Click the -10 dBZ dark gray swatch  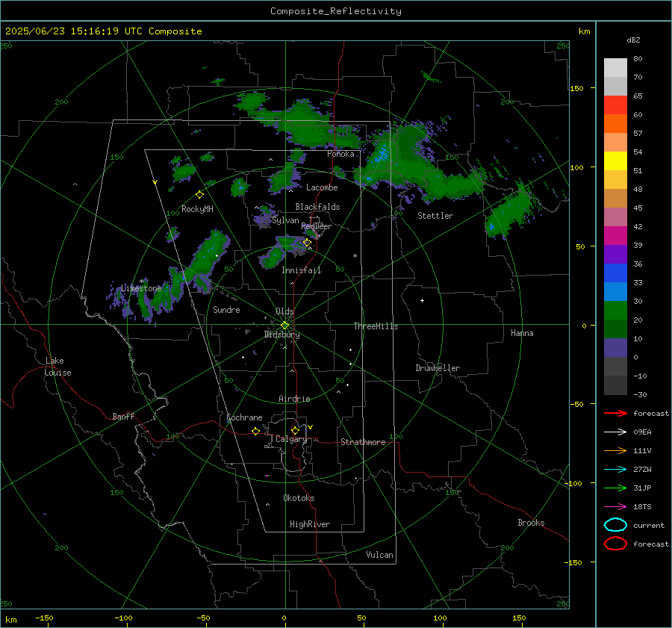click(615, 385)
